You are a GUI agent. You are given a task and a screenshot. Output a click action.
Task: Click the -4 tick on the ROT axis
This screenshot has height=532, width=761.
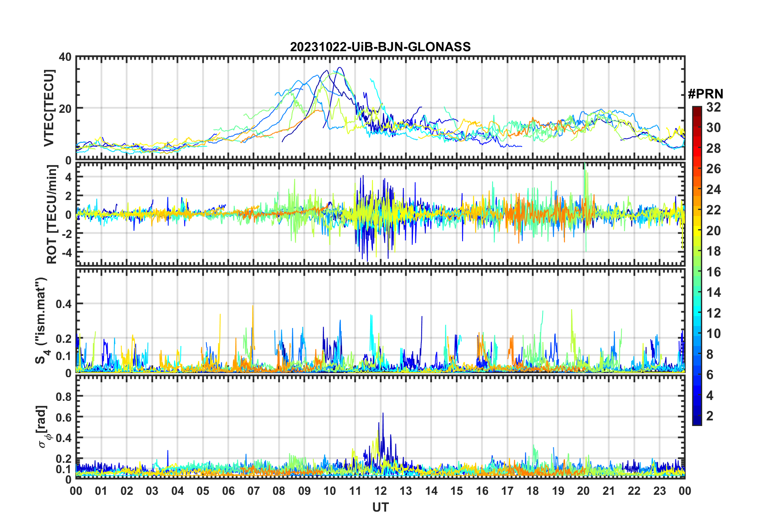click(x=66, y=252)
